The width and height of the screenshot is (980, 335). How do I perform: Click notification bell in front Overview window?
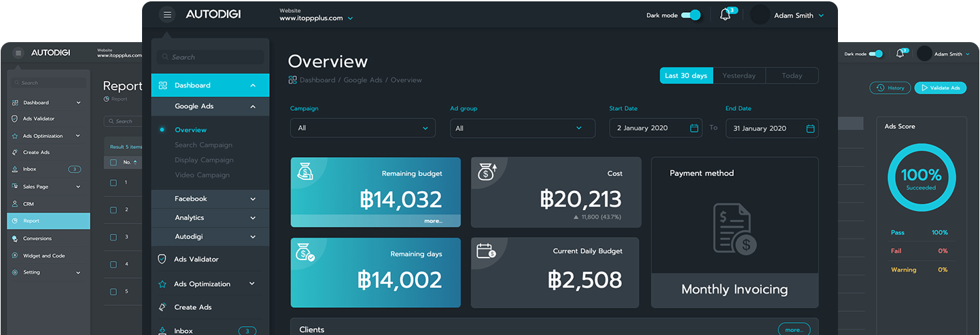(x=725, y=15)
